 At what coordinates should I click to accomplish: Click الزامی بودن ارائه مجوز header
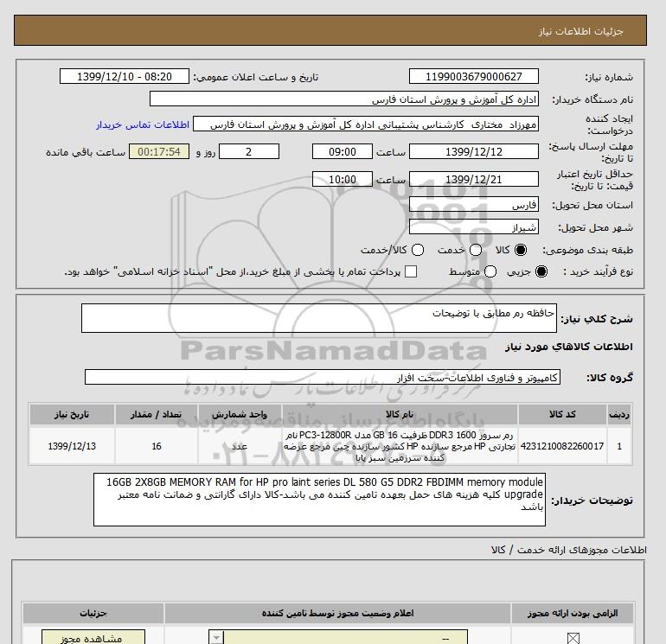point(573,613)
